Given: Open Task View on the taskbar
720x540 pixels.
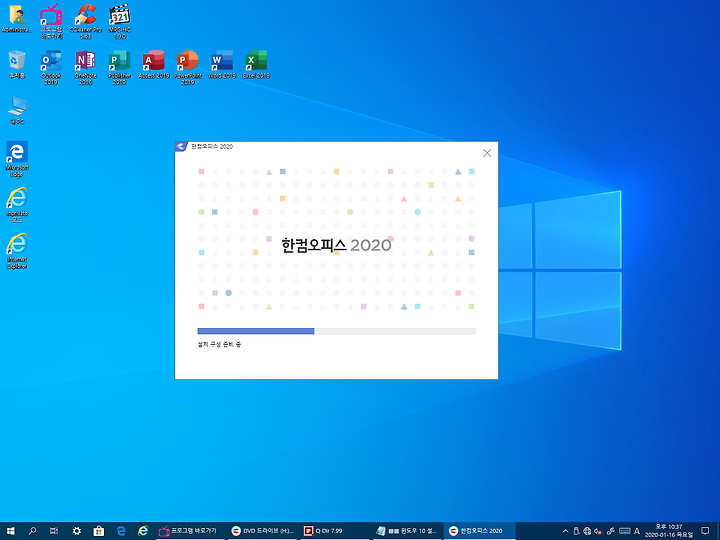Looking at the screenshot, I should pos(54,531).
